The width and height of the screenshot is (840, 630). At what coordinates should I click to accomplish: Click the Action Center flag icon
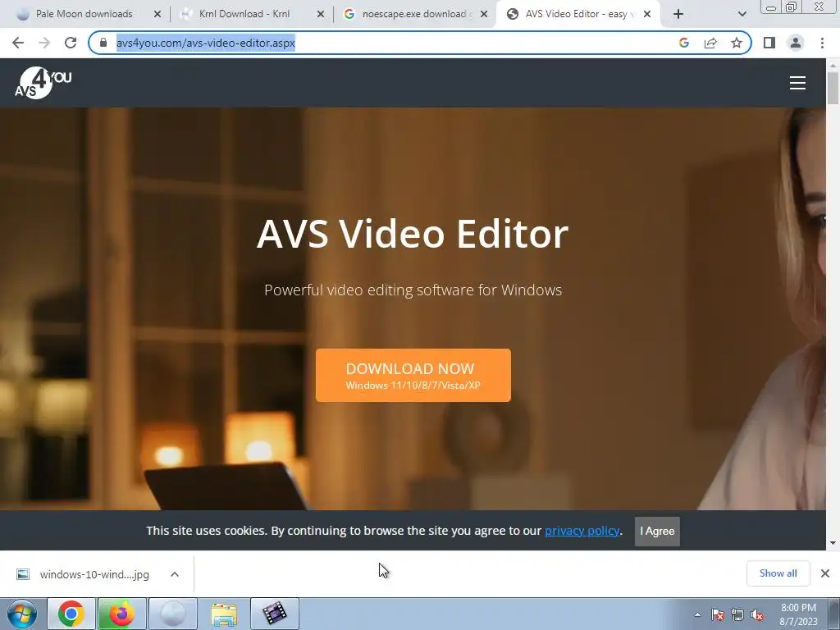click(x=717, y=614)
